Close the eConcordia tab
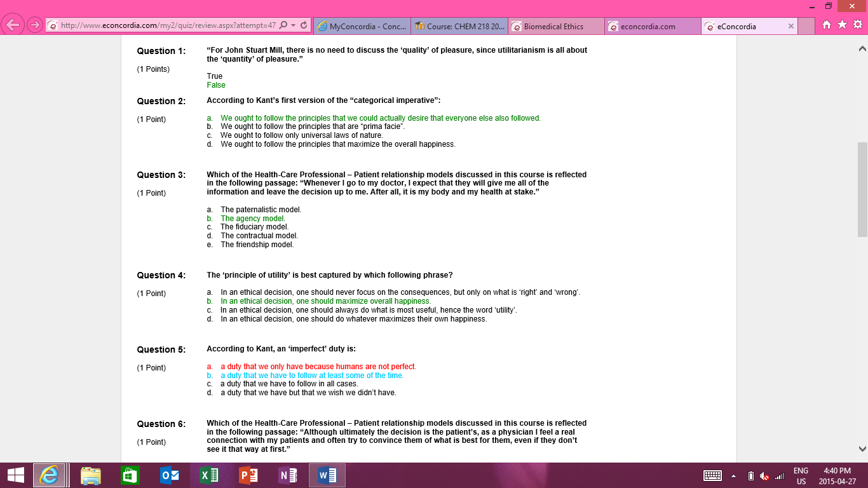 pos(790,27)
